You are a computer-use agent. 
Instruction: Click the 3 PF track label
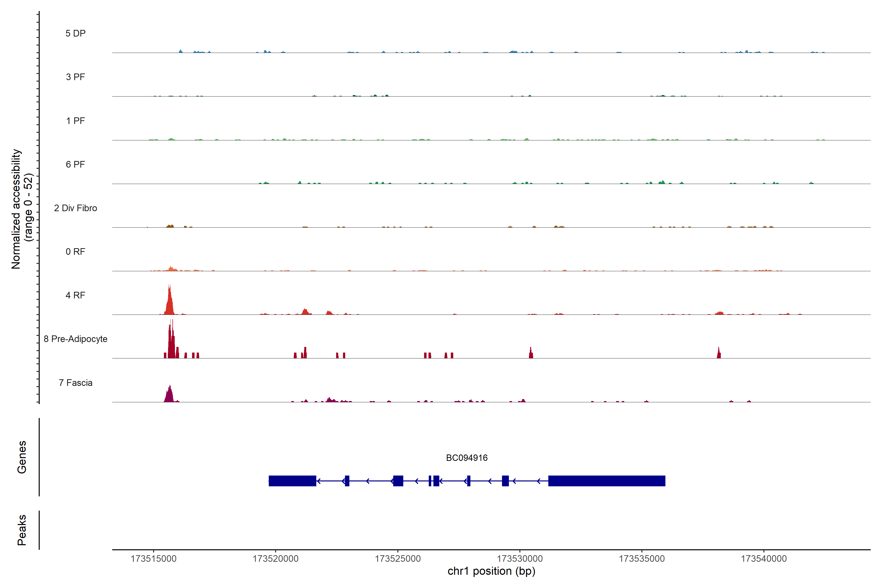click(75, 77)
